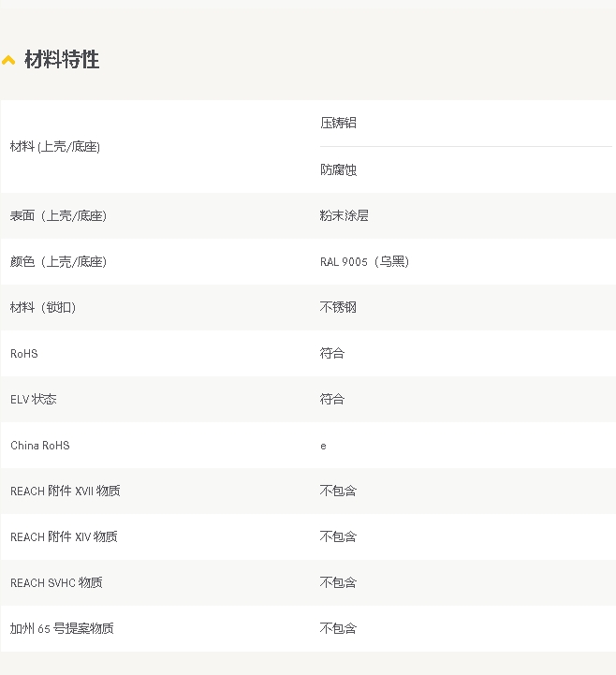Select 符合 value in ELV 状态 row

(x=332, y=399)
